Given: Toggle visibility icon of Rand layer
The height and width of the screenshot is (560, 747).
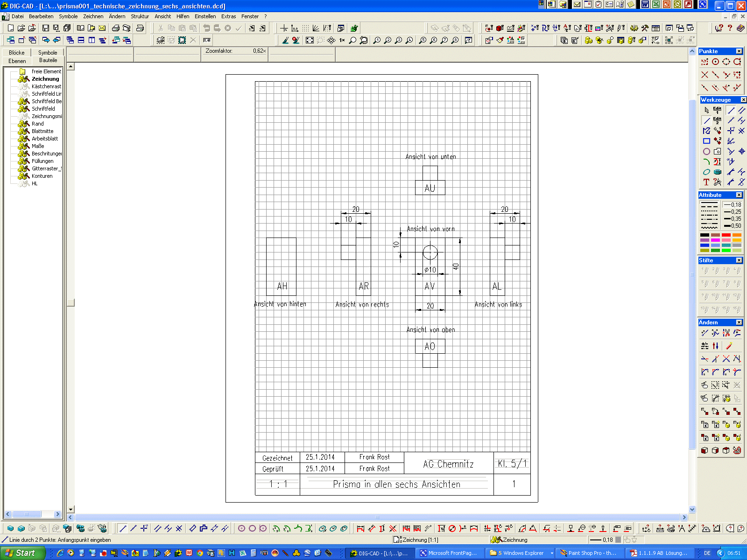Looking at the screenshot, I should 24,124.
